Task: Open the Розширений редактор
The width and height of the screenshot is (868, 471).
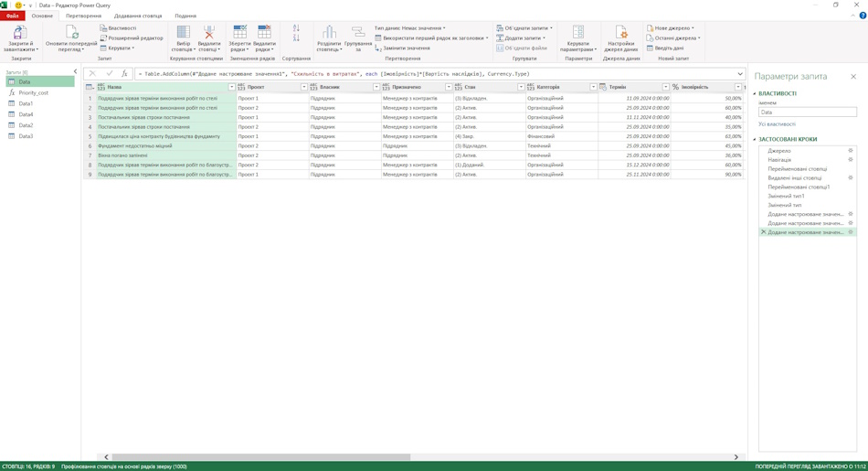Action: point(132,37)
